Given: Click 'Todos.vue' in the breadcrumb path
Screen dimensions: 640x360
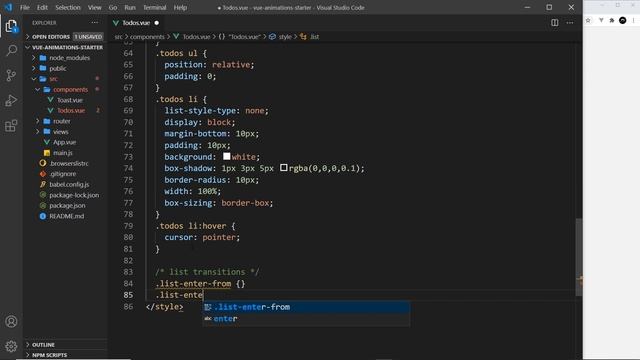Looking at the screenshot, I should (x=196, y=37).
